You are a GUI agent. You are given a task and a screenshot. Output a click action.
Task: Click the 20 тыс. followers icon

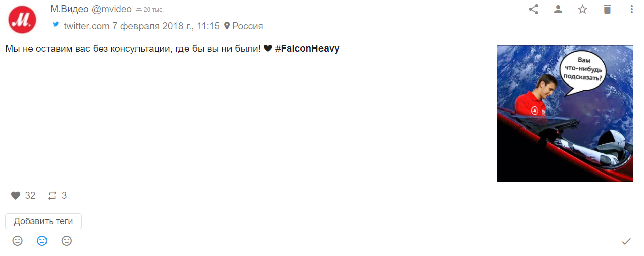(x=139, y=10)
